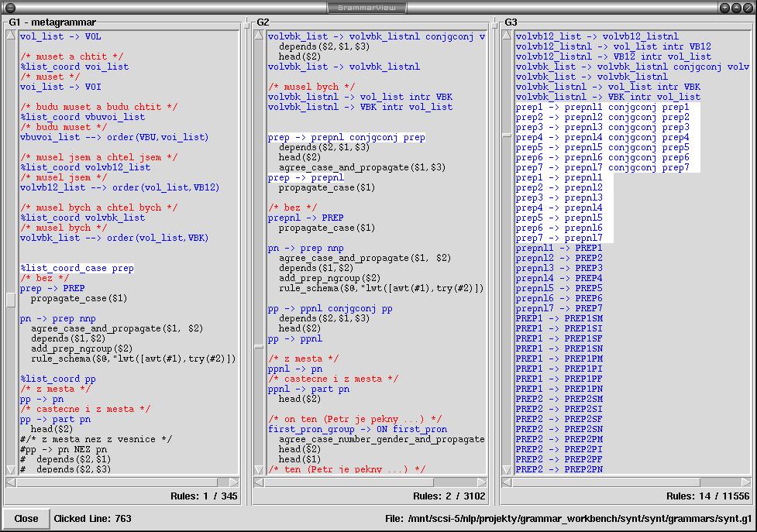Click G1 pane vertical scrollbar up arrow
The width and height of the screenshot is (757, 532).
click(x=11, y=35)
